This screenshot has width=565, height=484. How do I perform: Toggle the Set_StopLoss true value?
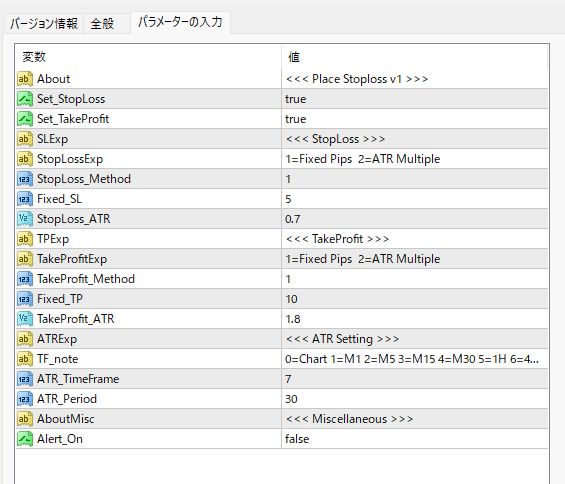click(x=414, y=99)
